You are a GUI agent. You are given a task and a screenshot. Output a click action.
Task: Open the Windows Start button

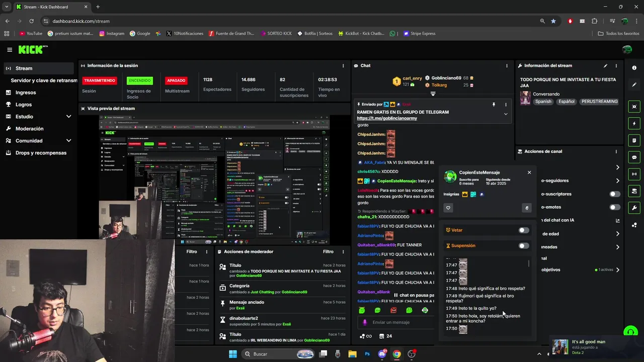pyautogui.click(x=233, y=354)
